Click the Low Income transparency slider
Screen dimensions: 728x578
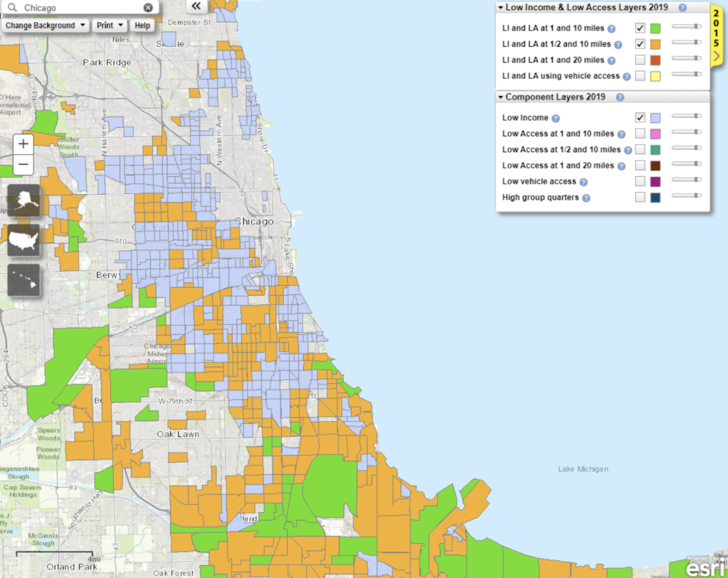[x=687, y=116]
